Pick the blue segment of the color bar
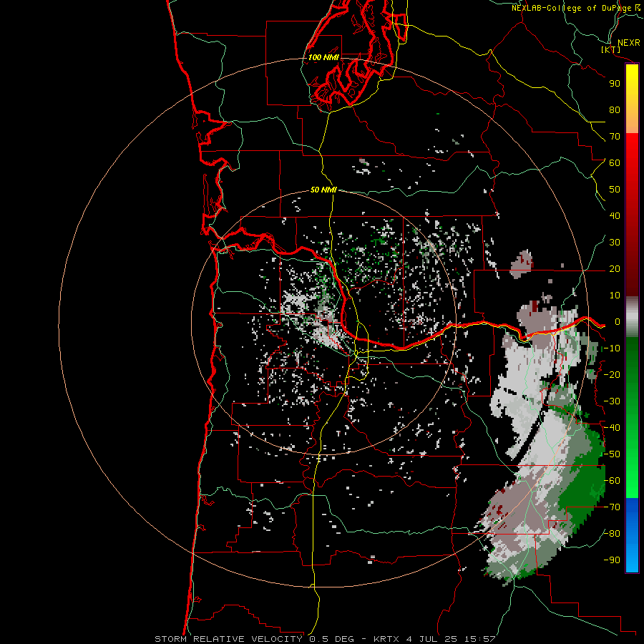 [632, 535]
